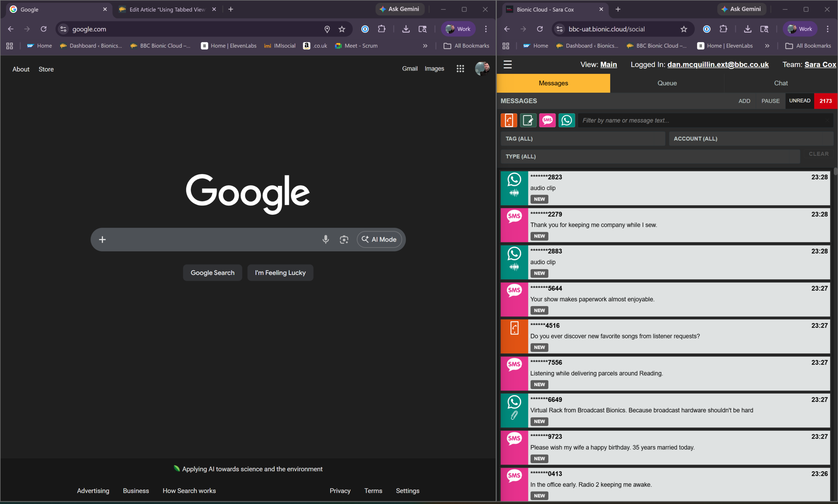Toggle the SMS message filter icon

(x=547, y=120)
